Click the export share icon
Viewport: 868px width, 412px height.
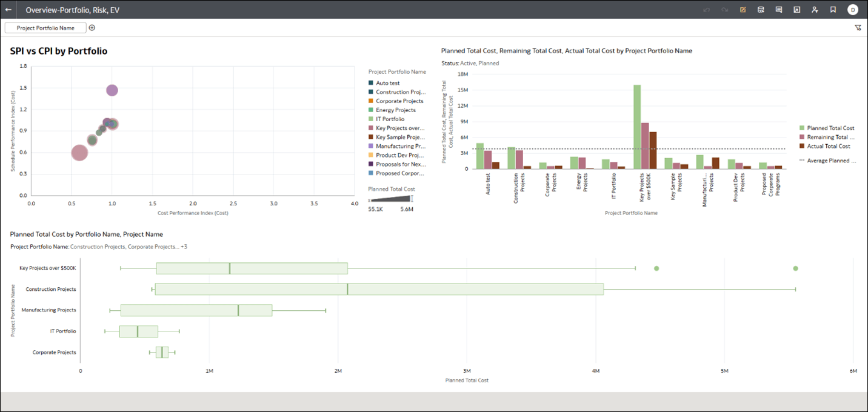(797, 10)
